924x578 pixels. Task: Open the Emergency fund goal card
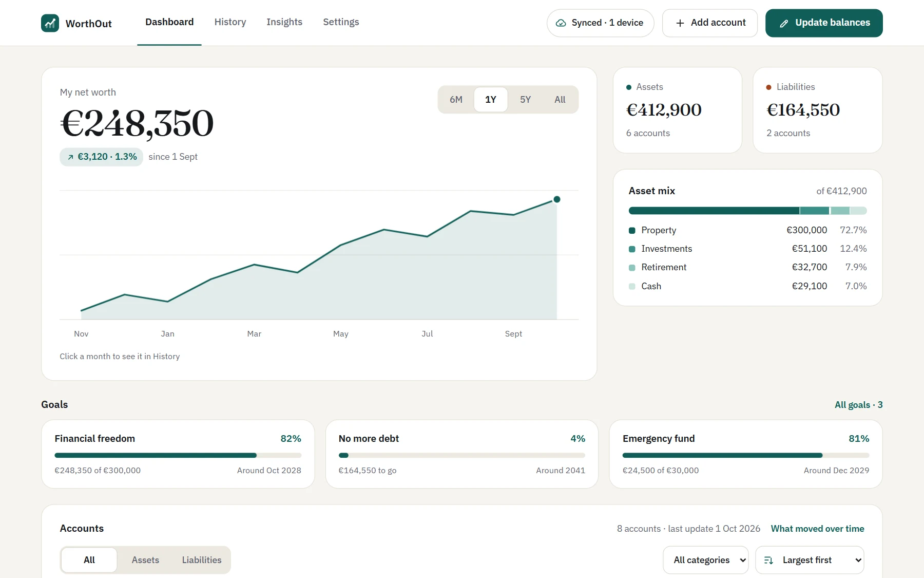pyautogui.click(x=746, y=454)
